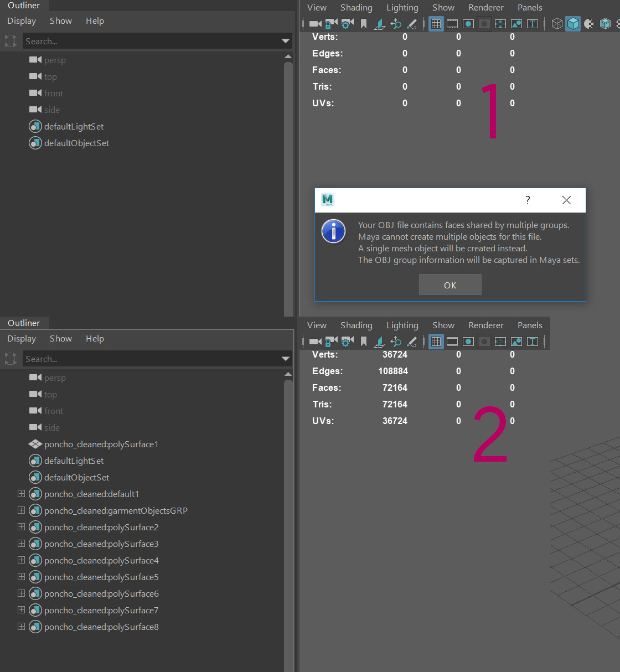620x672 pixels.
Task: Click Wireframe on Shaded cube icon
Action: pyautogui.click(x=605, y=24)
